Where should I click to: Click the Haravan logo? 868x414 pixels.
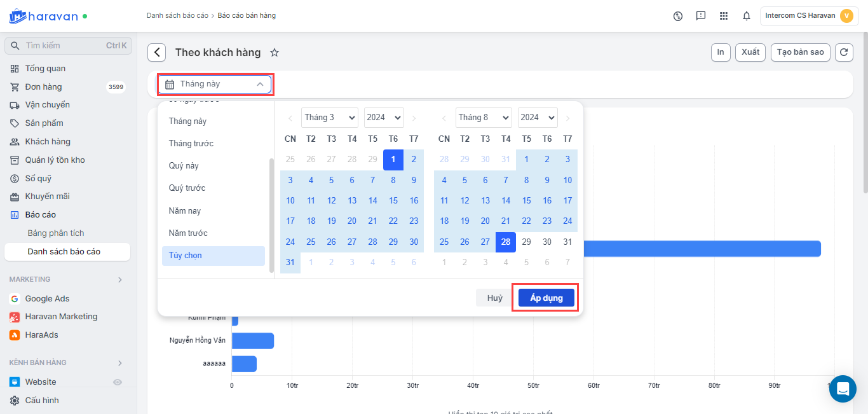coord(43,16)
